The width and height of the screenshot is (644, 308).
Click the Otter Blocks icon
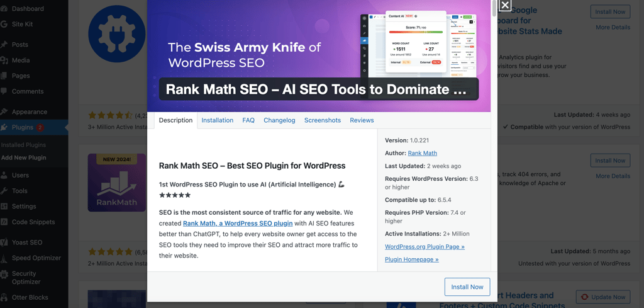pyautogui.click(x=4, y=297)
